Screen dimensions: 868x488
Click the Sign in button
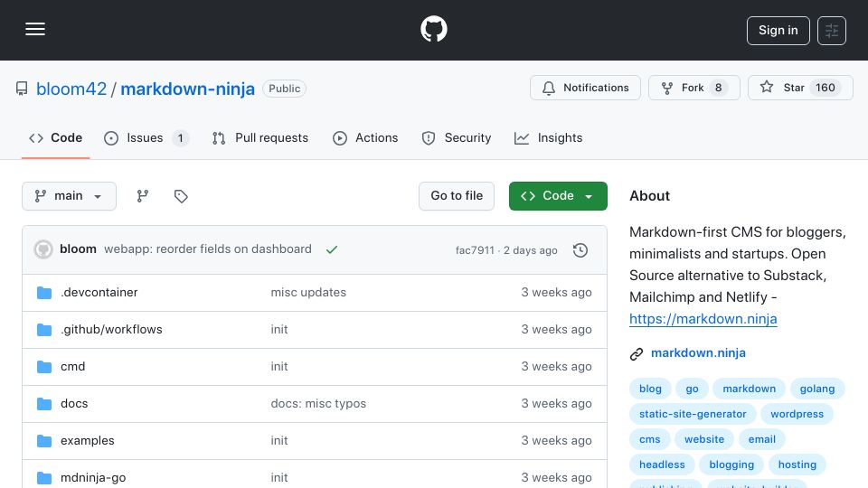(778, 31)
